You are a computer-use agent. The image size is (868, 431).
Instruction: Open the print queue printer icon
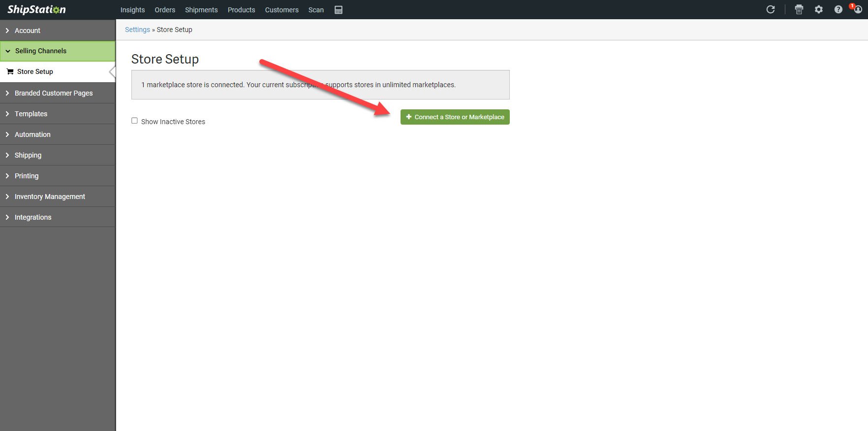[x=799, y=9]
